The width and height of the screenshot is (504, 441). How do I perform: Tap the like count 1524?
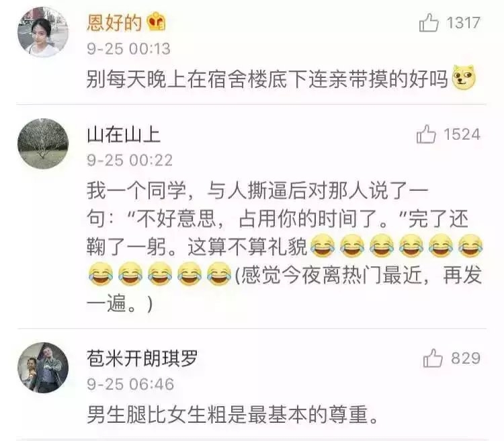(462, 134)
